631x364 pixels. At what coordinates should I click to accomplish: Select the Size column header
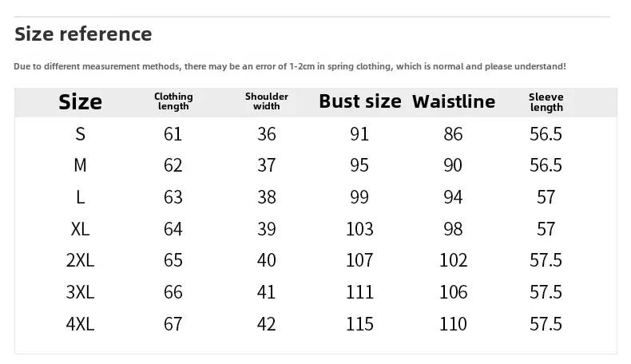coord(80,102)
